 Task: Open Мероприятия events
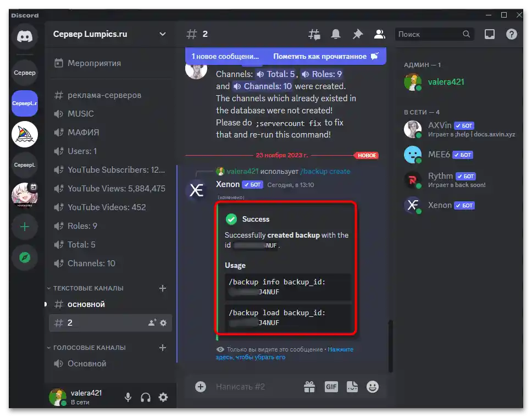click(110, 63)
